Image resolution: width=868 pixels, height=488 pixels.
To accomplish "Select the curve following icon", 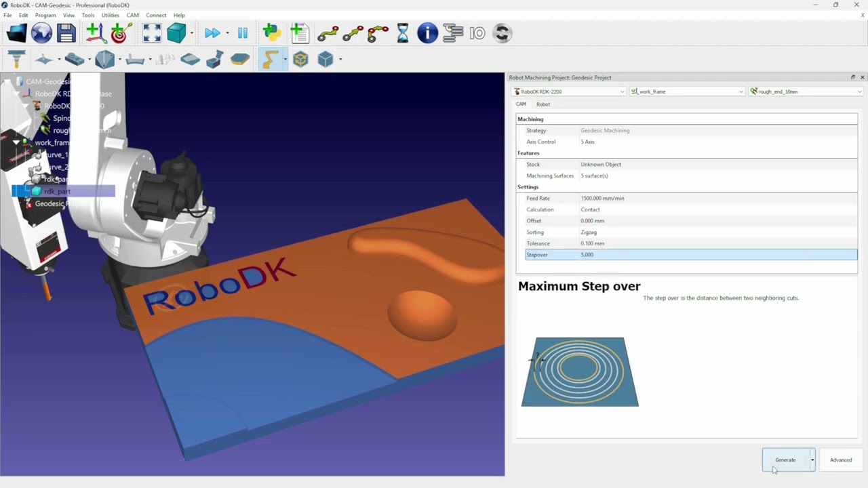I will click(135, 60).
